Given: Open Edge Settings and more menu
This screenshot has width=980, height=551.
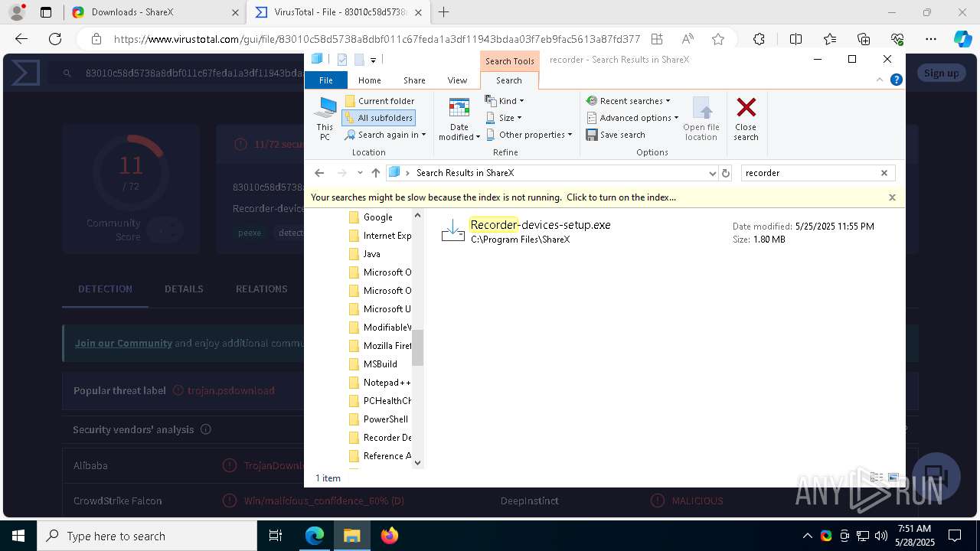Looking at the screenshot, I should pyautogui.click(x=931, y=39).
